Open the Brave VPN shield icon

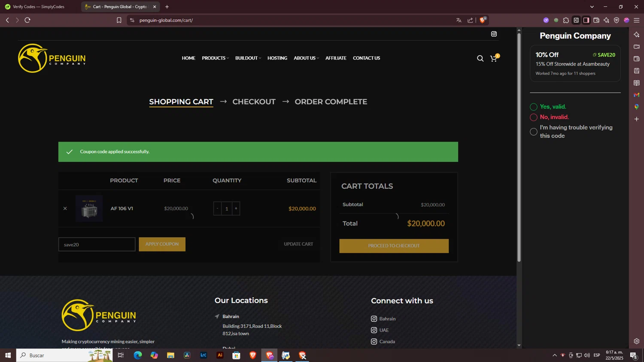617,20
